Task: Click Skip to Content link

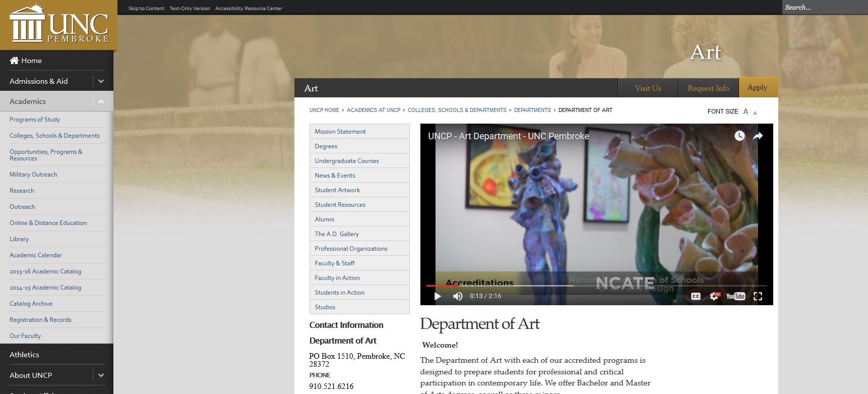Action: (146, 9)
